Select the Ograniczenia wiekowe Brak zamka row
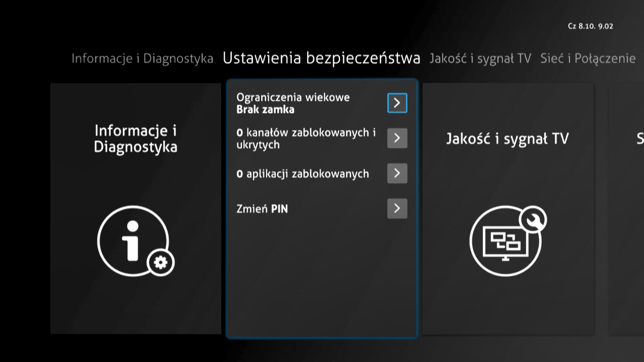Image resolution: width=644 pixels, height=362 pixels. coord(322,103)
